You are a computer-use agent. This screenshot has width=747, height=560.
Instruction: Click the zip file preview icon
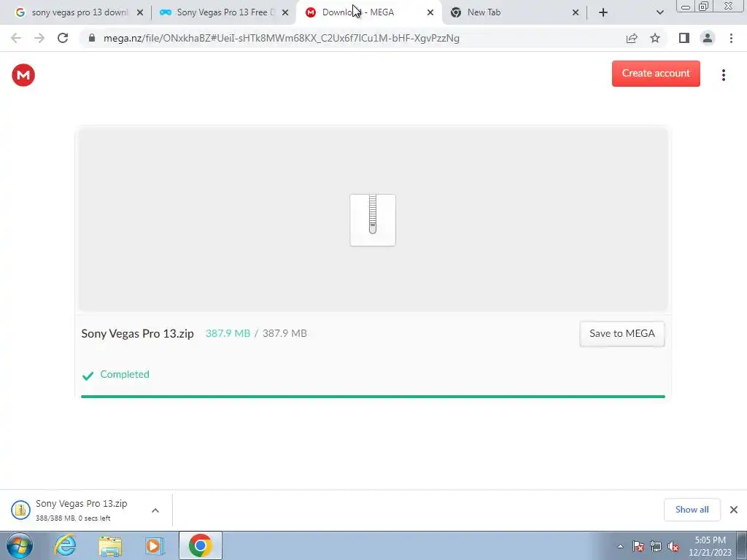click(x=373, y=220)
